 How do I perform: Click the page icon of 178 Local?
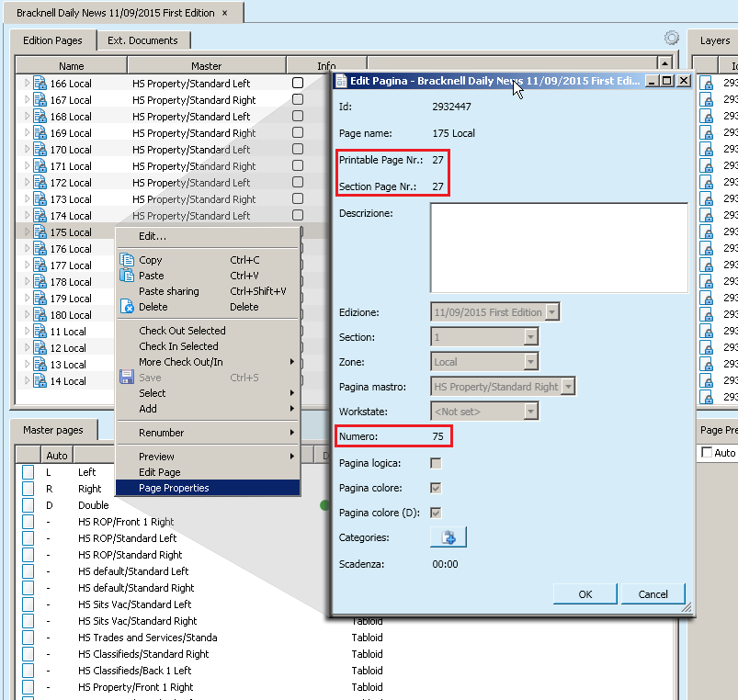40,282
